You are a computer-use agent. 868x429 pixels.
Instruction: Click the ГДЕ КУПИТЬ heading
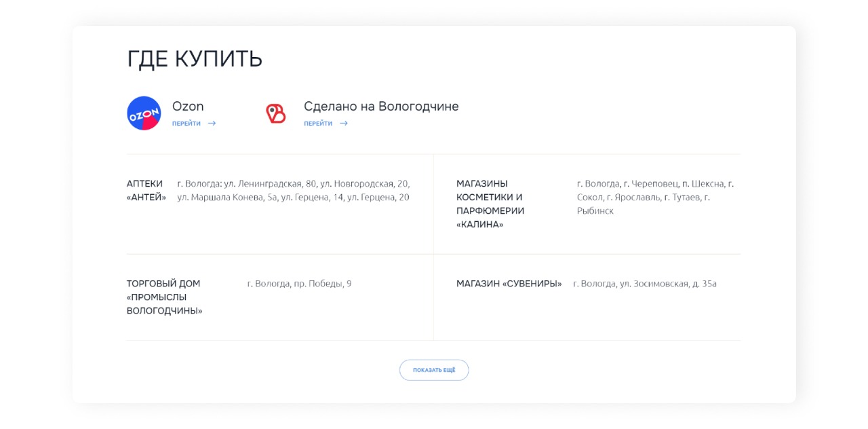pos(194,58)
